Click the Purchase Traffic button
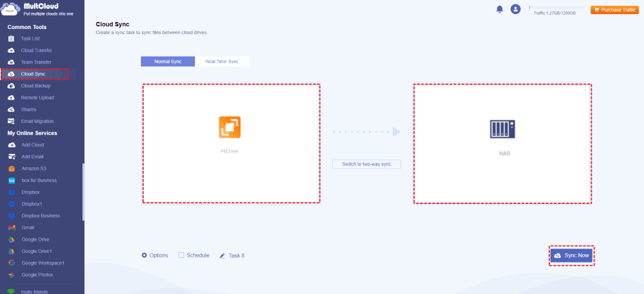The height and width of the screenshot is (294, 644). [x=615, y=10]
